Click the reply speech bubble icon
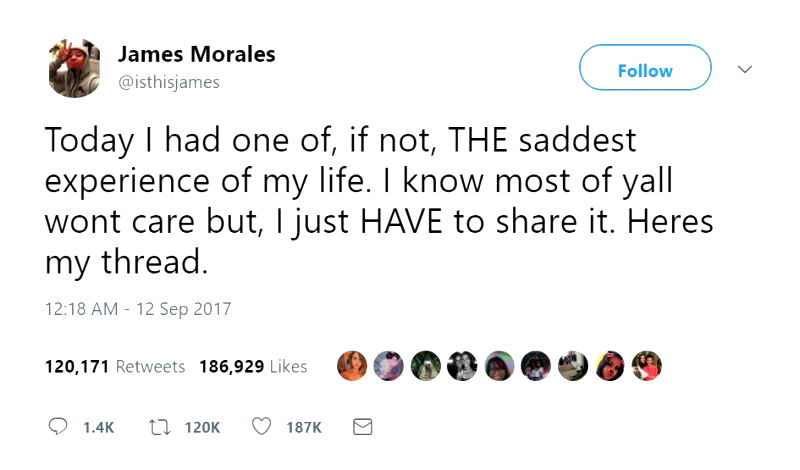This screenshot has width=800, height=470. (59, 427)
